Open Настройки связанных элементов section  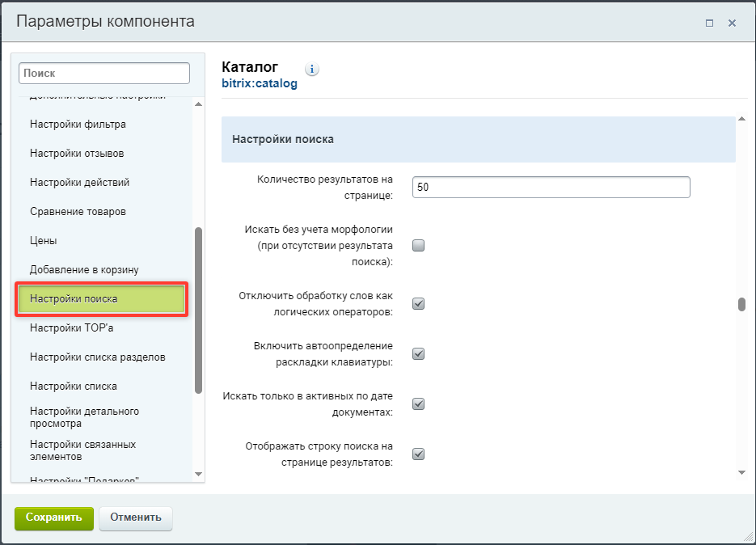click(x=83, y=450)
